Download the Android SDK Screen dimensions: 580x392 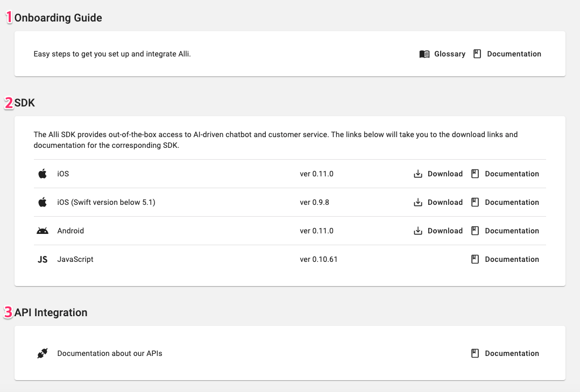[445, 231]
